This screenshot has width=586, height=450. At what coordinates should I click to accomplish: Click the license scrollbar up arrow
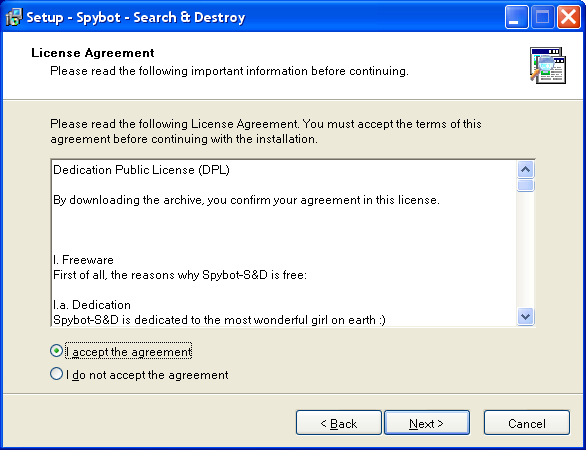525,170
